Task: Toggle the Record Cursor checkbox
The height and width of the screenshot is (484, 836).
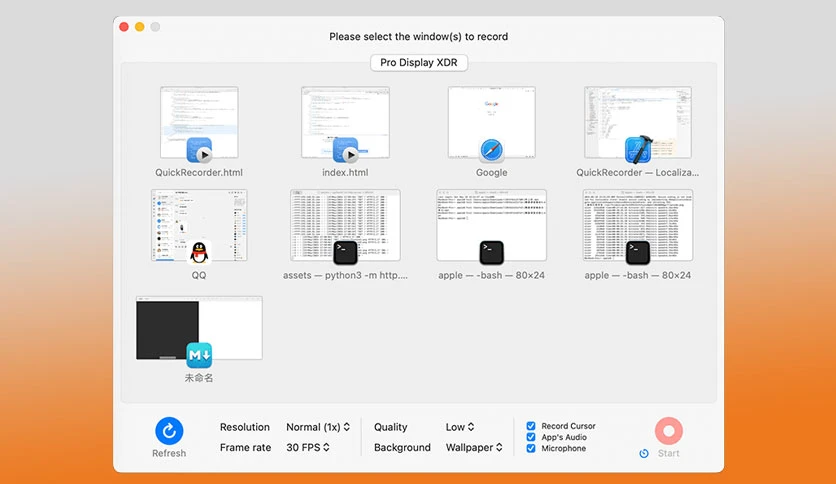Action: [x=530, y=426]
